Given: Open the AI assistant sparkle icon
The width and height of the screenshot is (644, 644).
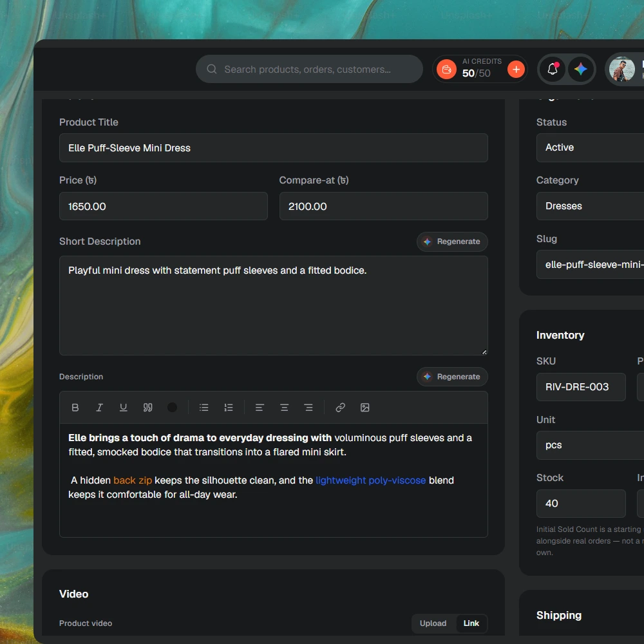Looking at the screenshot, I should click(x=581, y=69).
